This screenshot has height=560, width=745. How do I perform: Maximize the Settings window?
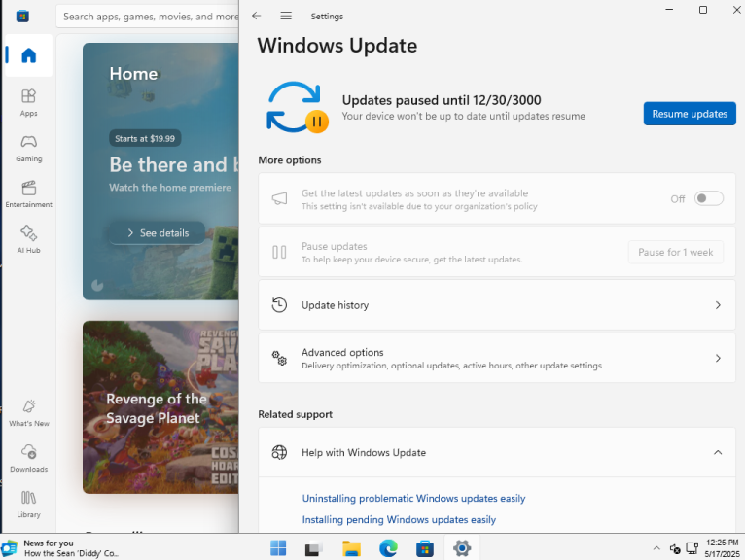coord(703,10)
